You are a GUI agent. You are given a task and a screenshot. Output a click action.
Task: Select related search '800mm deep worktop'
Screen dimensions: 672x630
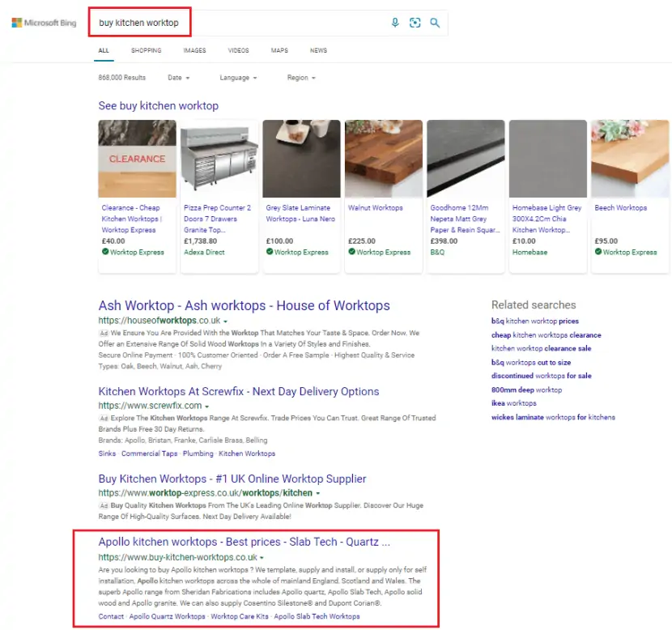coord(527,390)
